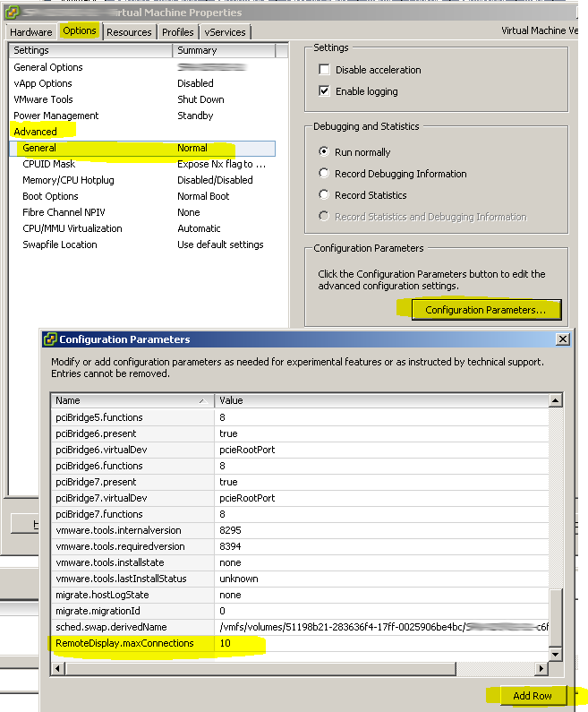588x712 pixels.
Task: Select the pciBridge7.functions row
Action: click(x=300, y=514)
